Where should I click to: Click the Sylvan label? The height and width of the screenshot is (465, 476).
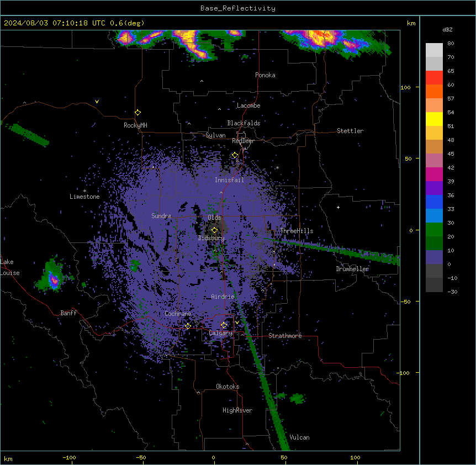pyautogui.click(x=215, y=135)
